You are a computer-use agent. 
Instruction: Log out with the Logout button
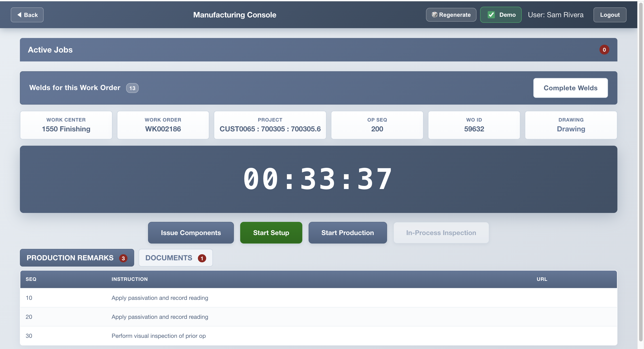tap(610, 15)
